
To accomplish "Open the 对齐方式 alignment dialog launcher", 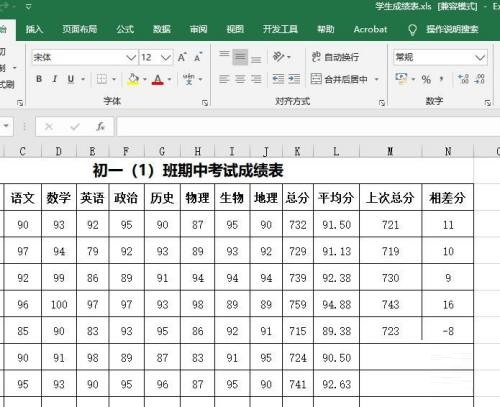I will [382, 103].
